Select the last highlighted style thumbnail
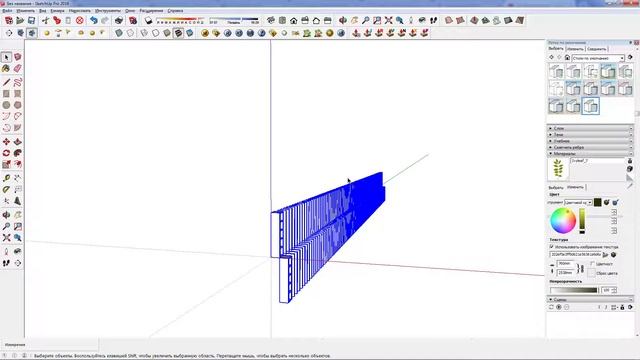The height and width of the screenshot is (360, 640). [591, 106]
